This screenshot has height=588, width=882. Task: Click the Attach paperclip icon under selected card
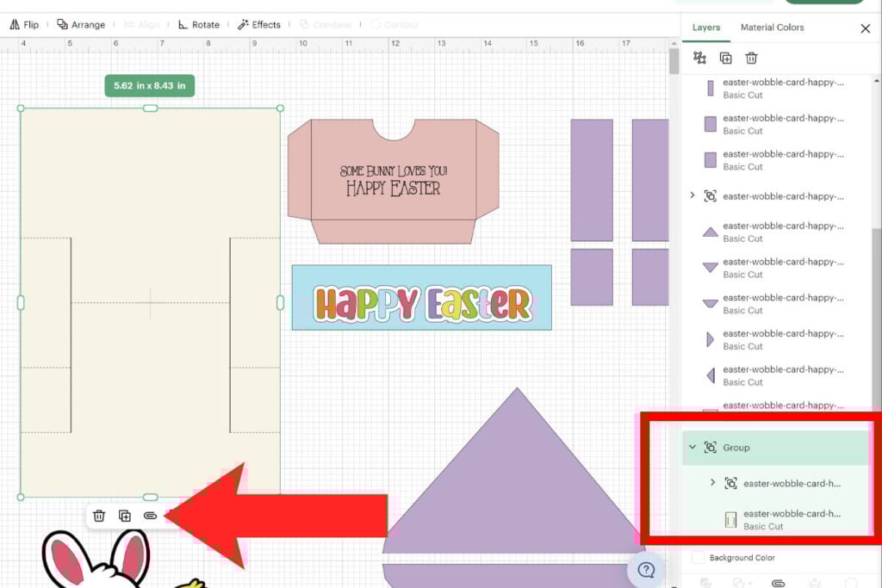151,516
